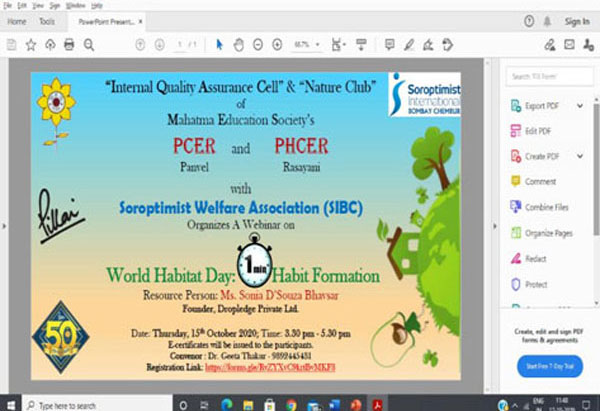Open the File menu
The width and height of the screenshot is (600, 411).
point(7,5)
